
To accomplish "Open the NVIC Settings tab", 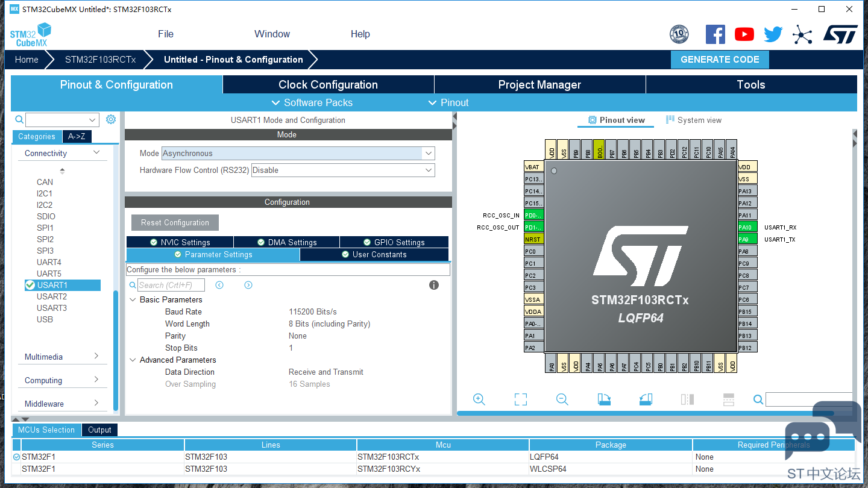I will point(180,242).
